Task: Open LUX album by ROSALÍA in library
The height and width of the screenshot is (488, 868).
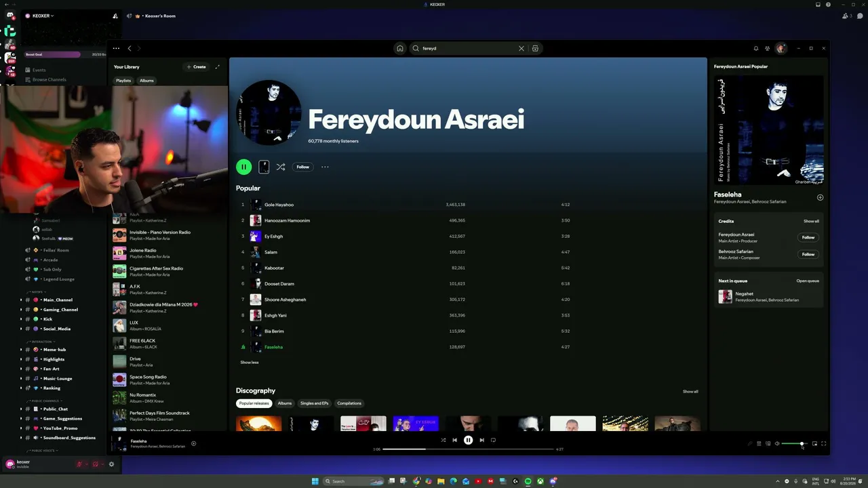Action: point(168,325)
